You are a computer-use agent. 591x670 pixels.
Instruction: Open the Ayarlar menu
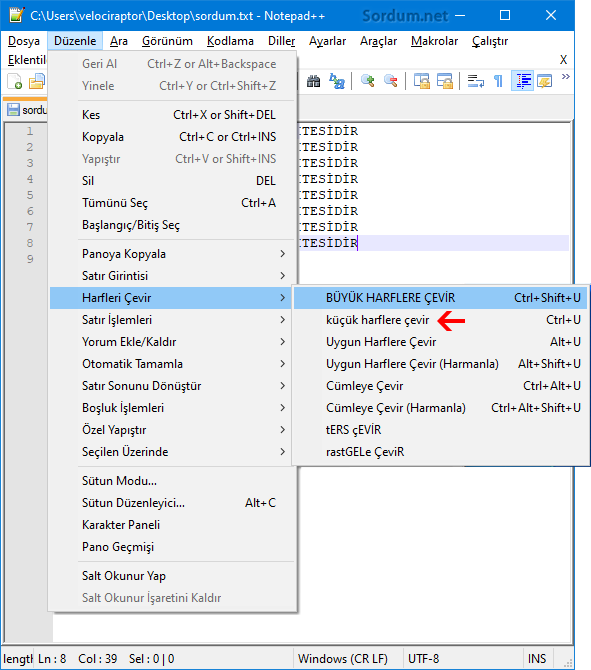pyautogui.click(x=327, y=41)
